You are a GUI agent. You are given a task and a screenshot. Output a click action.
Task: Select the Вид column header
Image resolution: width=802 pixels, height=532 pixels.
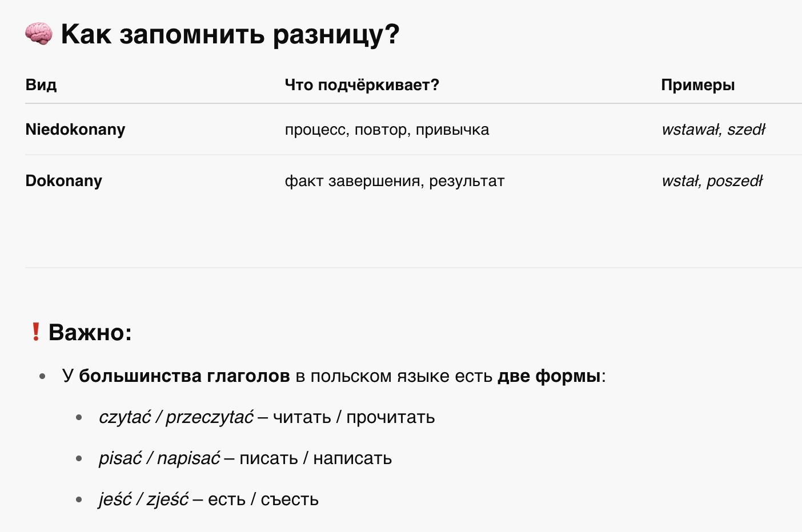(x=41, y=85)
